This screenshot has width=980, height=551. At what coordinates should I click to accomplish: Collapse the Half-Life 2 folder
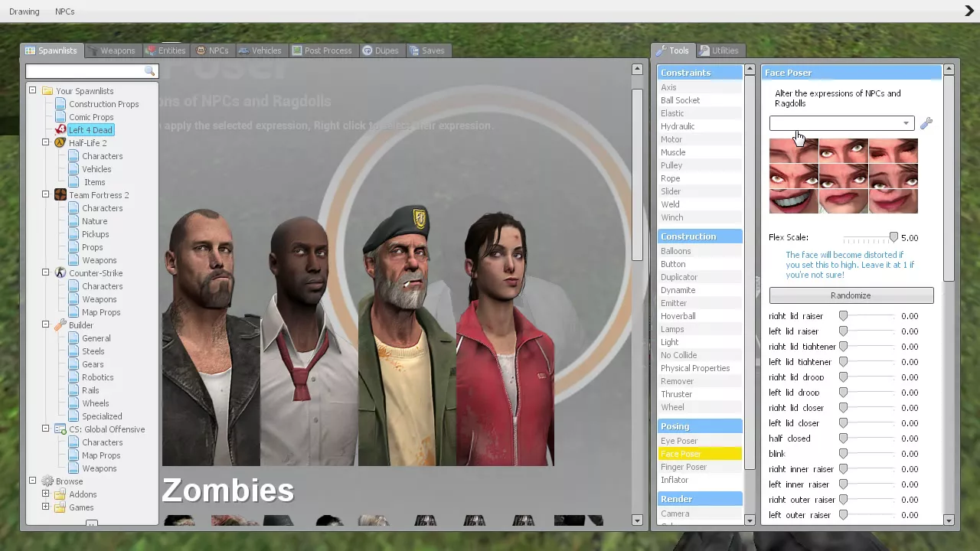click(x=46, y=143)
